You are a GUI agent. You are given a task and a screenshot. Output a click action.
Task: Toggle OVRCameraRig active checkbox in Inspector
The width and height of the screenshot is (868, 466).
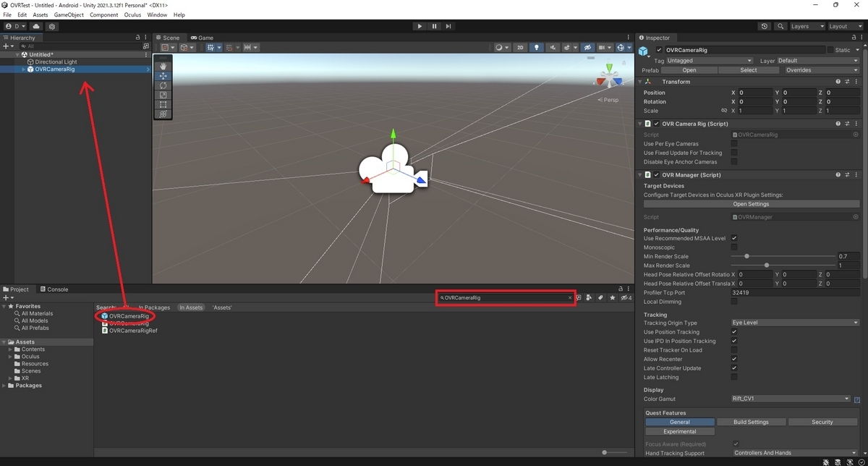pyautogui.click(x=659, y=50)
